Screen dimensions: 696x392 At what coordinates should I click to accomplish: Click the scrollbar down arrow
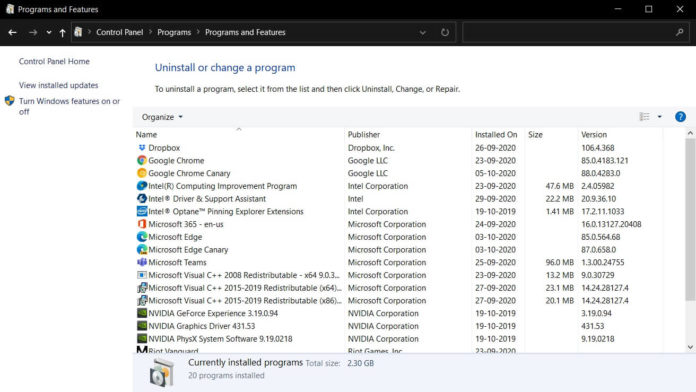(690, 347)
